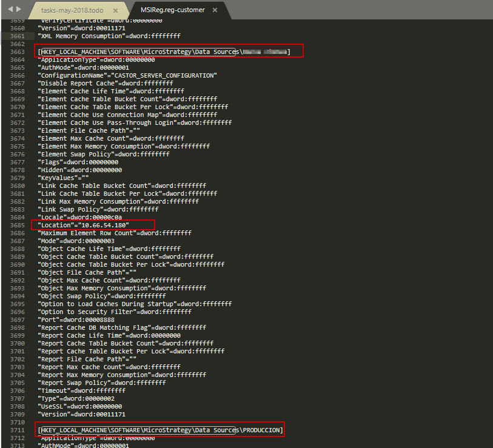This screenshot has height=448, width=493.
Task: Click the "Type"=dword:00000002 line
Action: [76, 399]
